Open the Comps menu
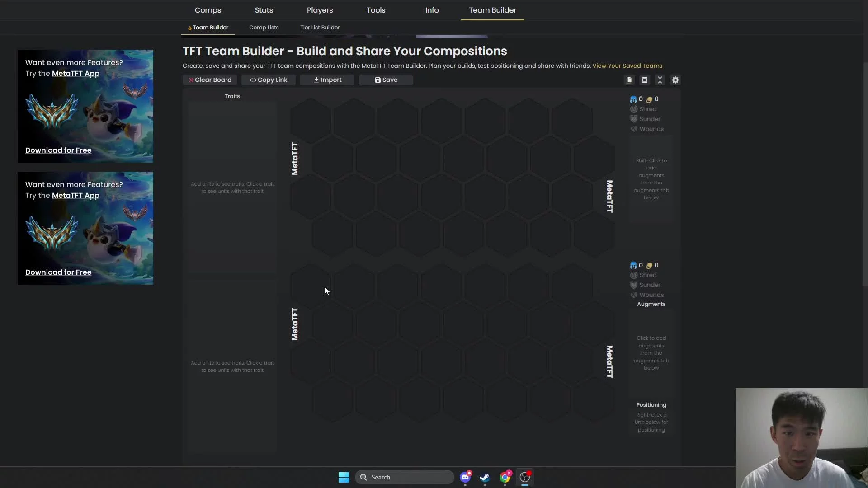The image size is (868, 488). coord(208,10)
